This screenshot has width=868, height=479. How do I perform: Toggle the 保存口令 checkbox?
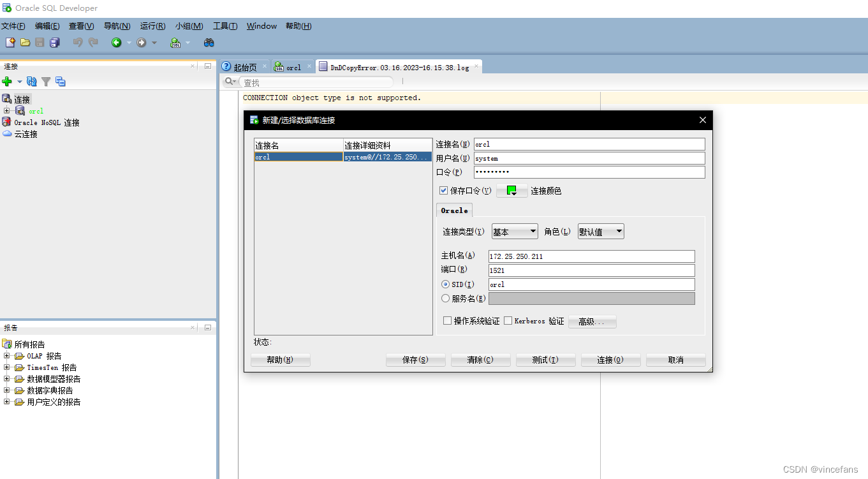tap(444, 190)
